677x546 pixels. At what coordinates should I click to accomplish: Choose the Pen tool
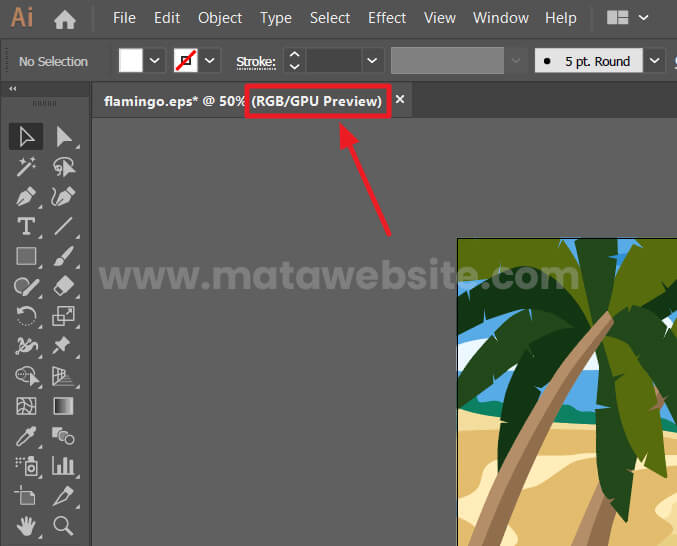click(26, 197)
